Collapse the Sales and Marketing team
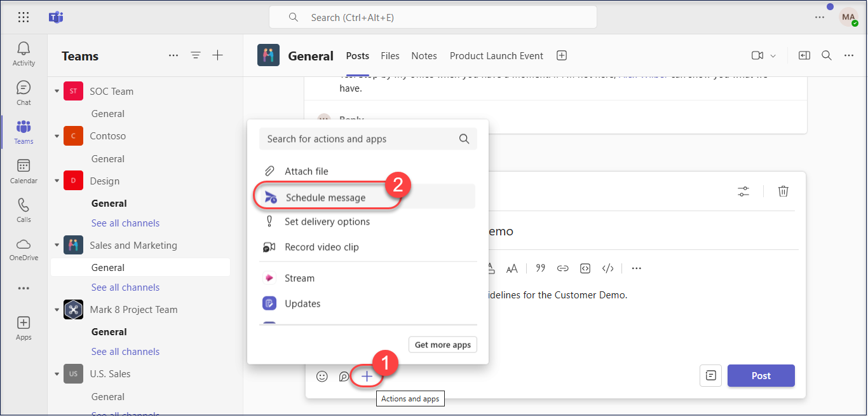Screen dimensions: 868x416 click(57, 246)
